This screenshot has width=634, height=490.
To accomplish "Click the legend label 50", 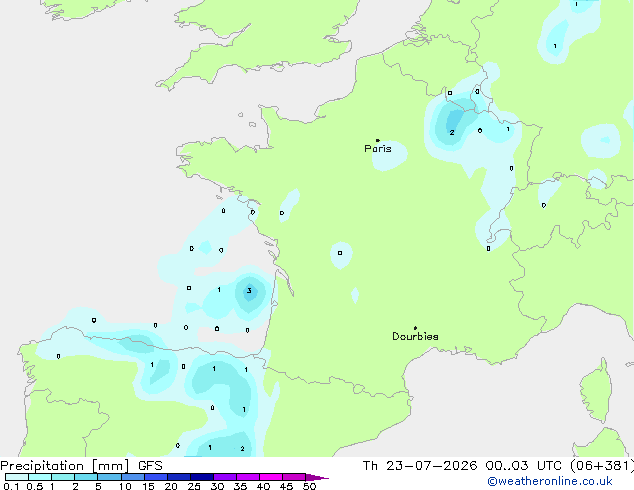I will pos(309,486).
